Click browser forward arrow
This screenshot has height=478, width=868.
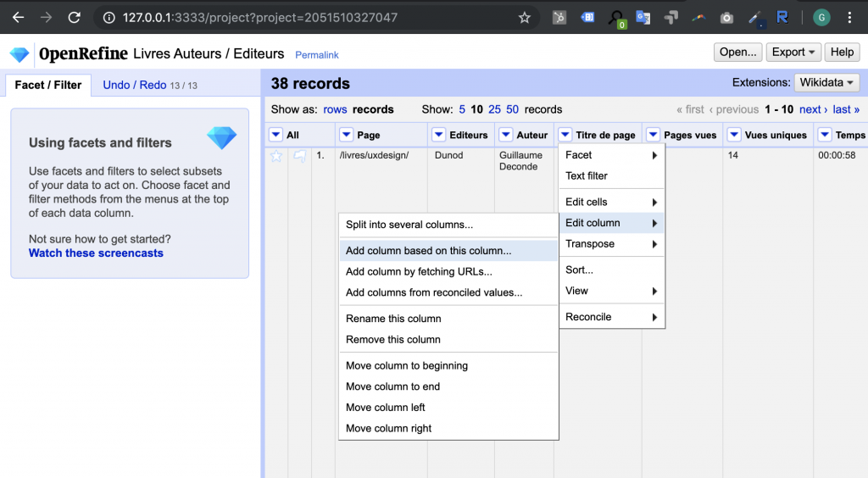click(46, 18)
